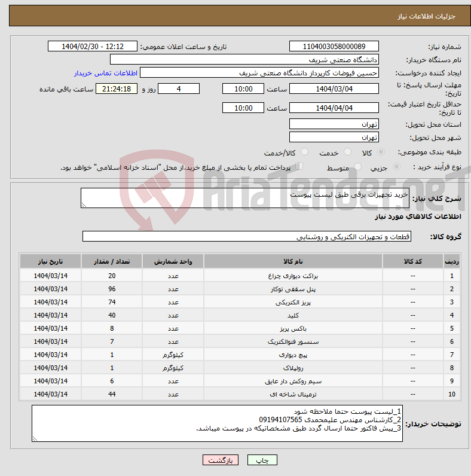Click the phone number 09194107565 in notes

tap(280, 420)
